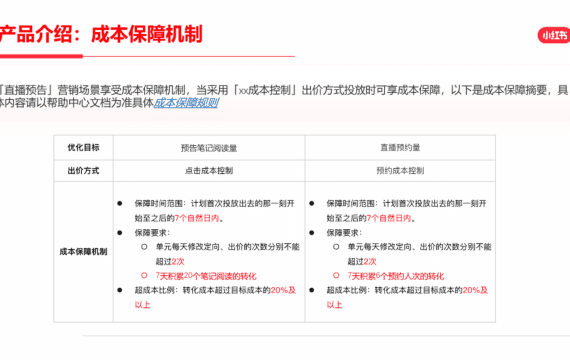The height and width of the screenshot is (360, 570).
Task: Select the slide title 产品介绍：成本保障机制
Action: pyautogui.click(x=101, y=35)
